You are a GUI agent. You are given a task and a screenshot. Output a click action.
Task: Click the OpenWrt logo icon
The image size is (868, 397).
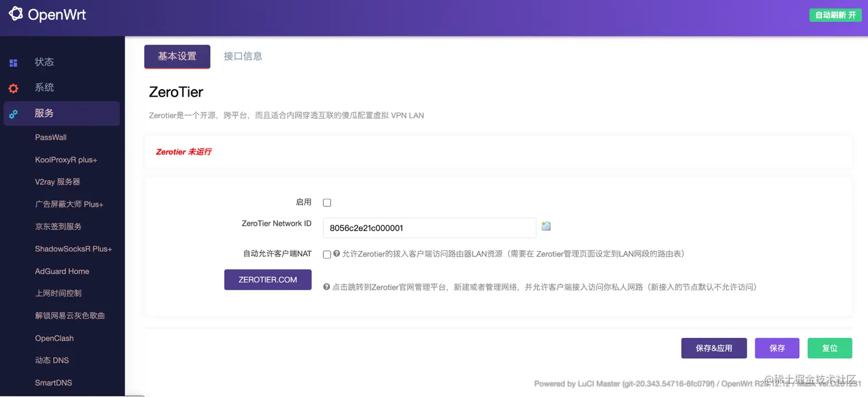(15, 14)
